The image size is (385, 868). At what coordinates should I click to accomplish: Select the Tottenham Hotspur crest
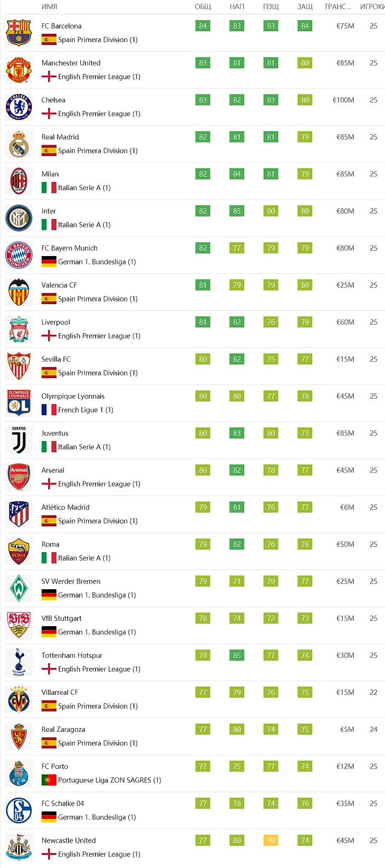point(19,662)
